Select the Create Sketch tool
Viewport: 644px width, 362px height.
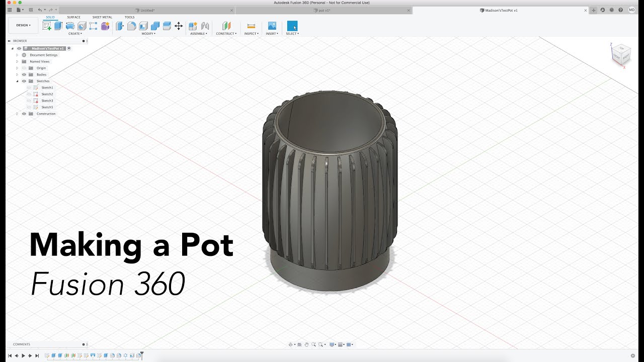[x=47, y=26]
